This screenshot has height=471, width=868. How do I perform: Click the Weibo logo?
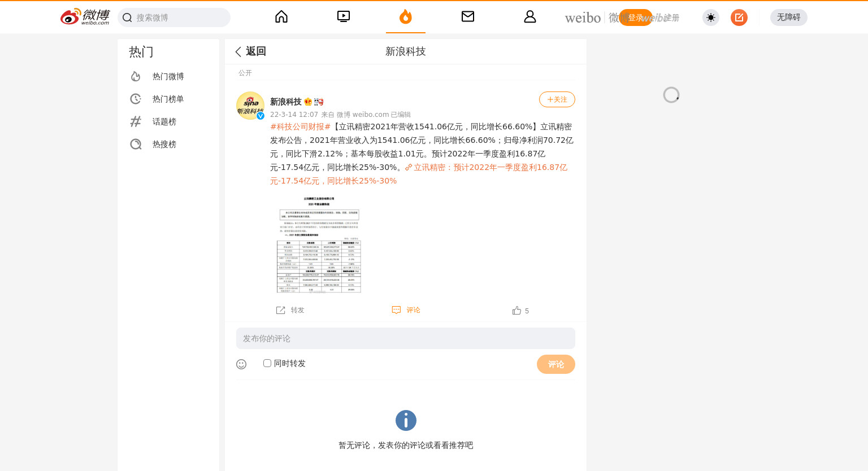point(85,17)
